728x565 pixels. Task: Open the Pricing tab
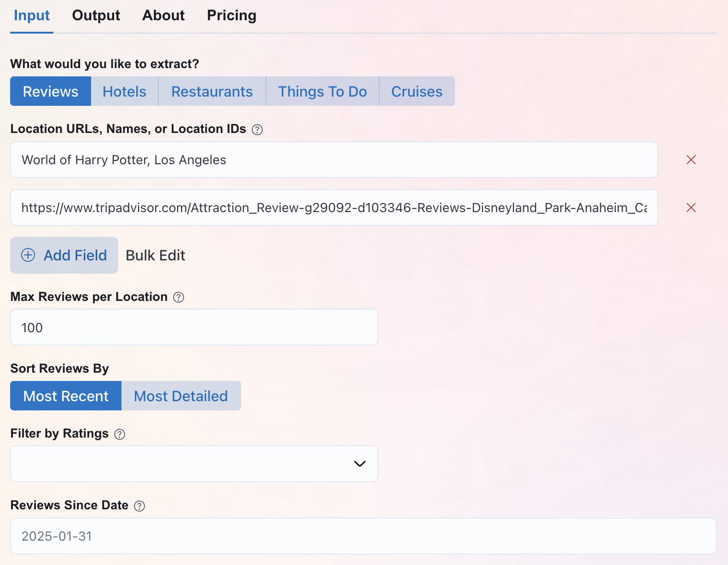point(231,16)
